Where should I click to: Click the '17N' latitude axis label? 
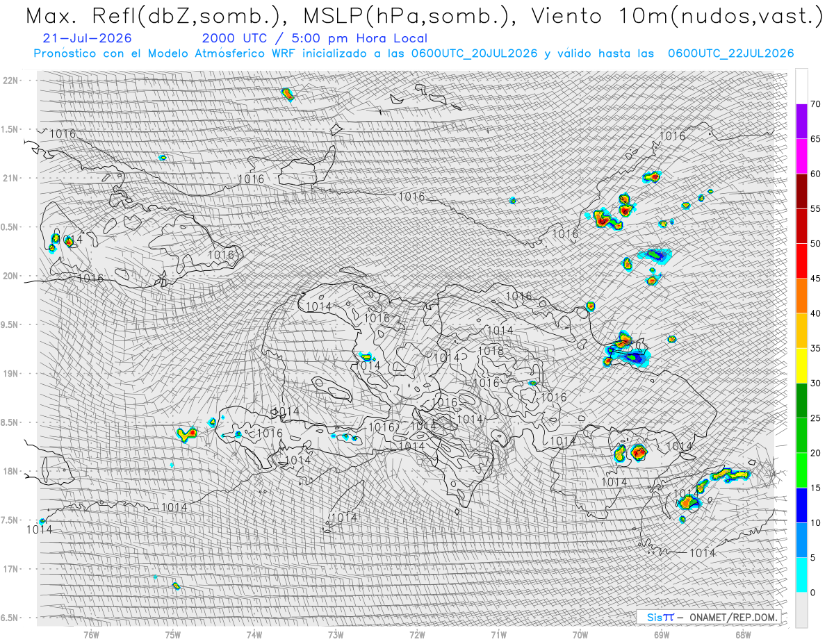10,569
